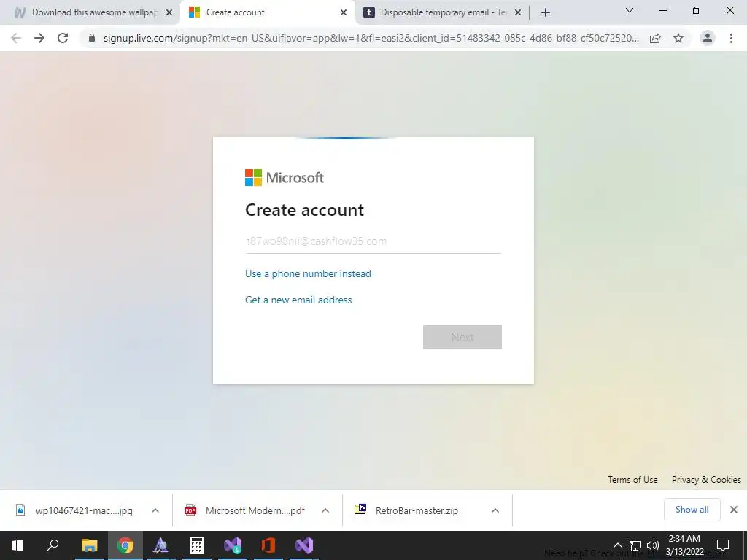This screenshot has width=747, height=560.
Task: Focus the email address input field
Action: (373, 241)
